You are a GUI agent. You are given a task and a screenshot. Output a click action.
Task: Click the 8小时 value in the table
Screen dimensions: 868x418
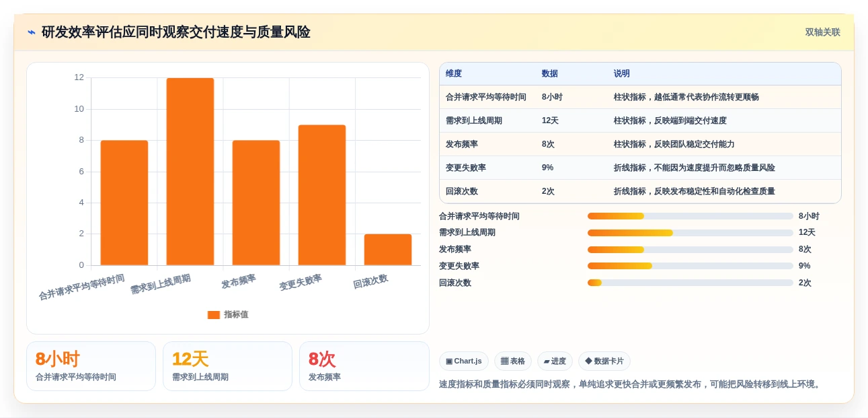coord(552,97)
